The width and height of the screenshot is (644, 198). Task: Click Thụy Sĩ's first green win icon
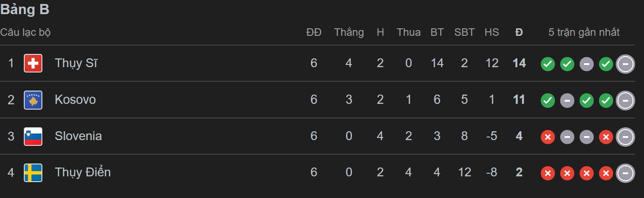(547, 64)
